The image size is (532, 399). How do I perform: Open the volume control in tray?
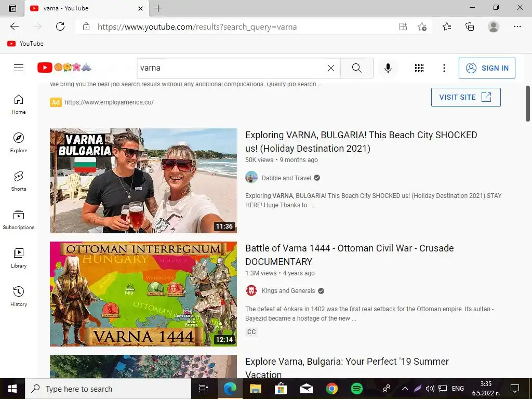click(x=430, y=389)
